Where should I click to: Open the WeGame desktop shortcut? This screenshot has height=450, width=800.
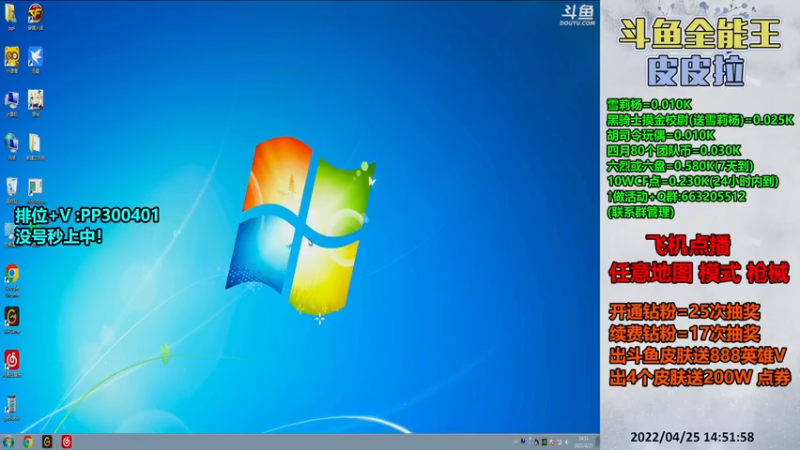click(x=12, y=321)
